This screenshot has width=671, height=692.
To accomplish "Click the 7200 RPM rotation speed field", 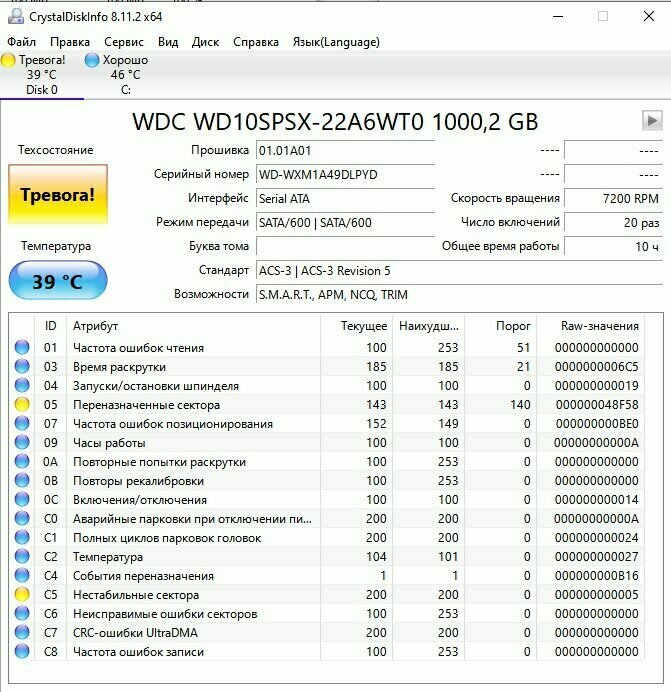I will click(x=614, y=198).
